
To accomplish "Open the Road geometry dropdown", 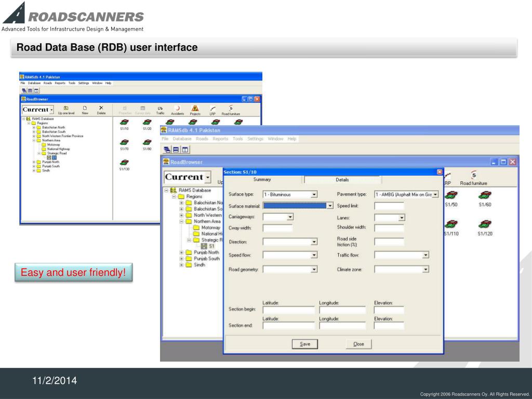I will coord(314,270).
